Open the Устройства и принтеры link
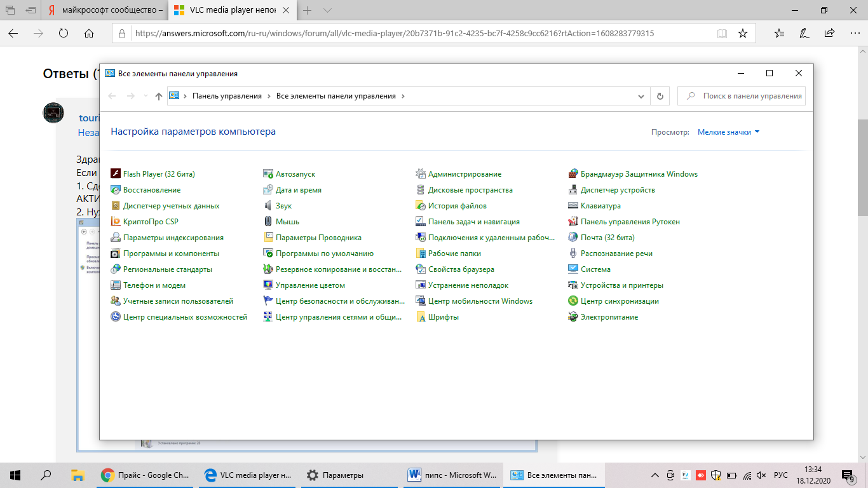This screenshot has height=488, width=868. coord(622,285)
